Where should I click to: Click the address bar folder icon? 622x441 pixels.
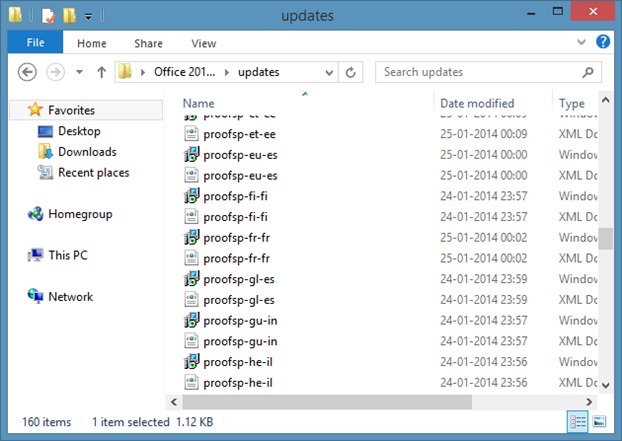(125, 72)
